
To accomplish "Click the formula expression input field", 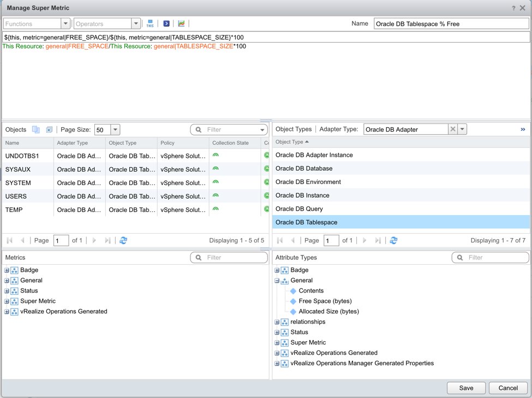I will [x=266, y=37].
